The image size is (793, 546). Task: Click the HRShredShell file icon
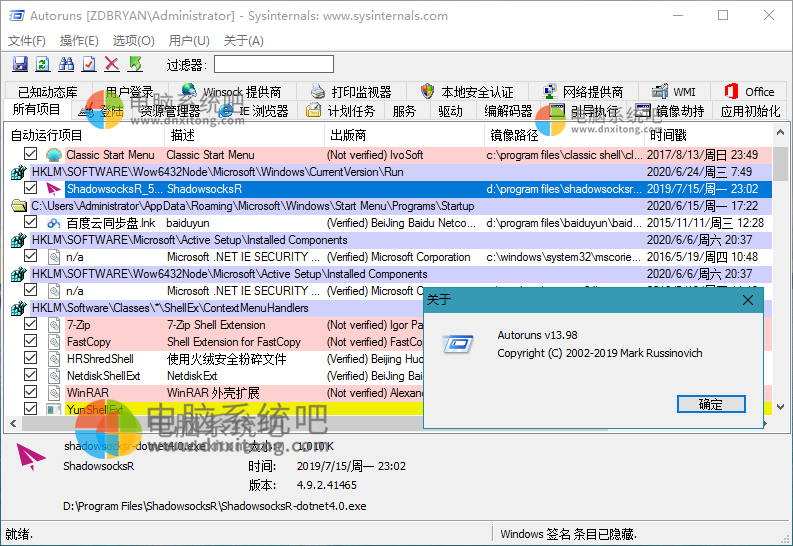pos(54,359)
